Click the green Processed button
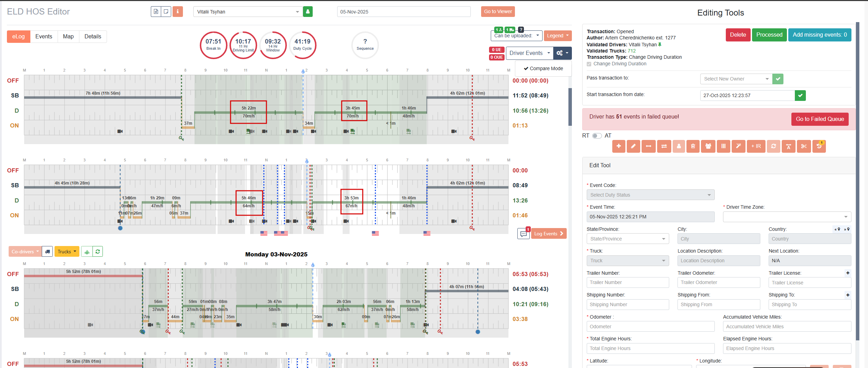This screenshot has width=868, height=368. coord(769,35)
